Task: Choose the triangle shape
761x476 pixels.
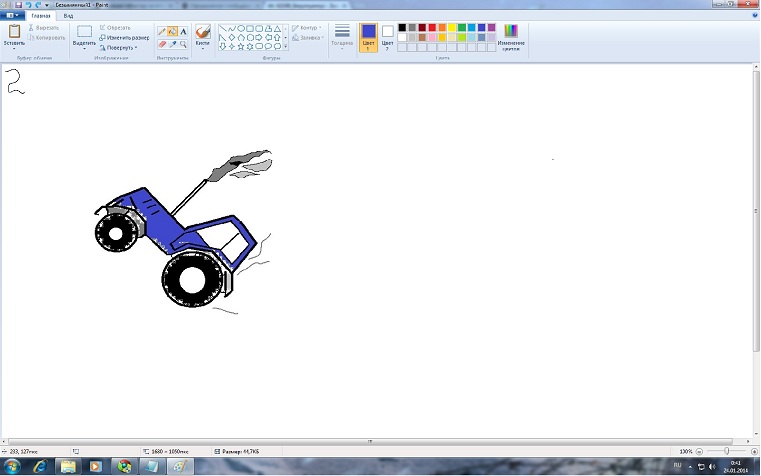Action: [277, 29]
